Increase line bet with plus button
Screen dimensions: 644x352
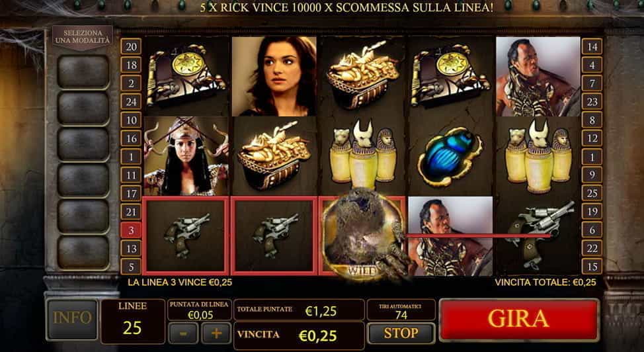click(216, 333)
